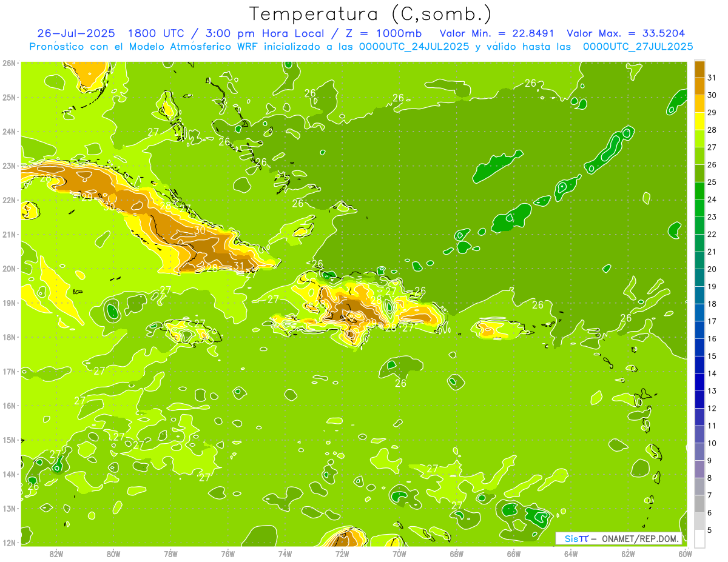Click the 74W longitude axis label
Image resolution: width=728 pixels, height=562 pixels.
click(x=285, y=554)
